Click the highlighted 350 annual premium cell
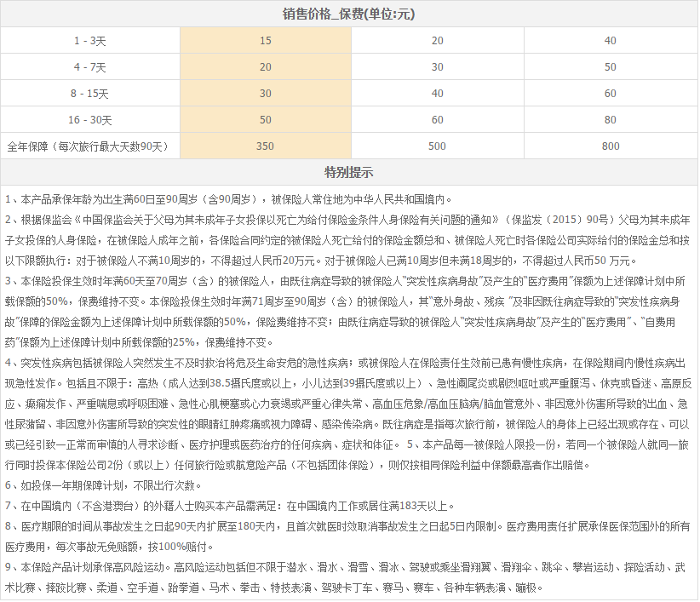 265,146
